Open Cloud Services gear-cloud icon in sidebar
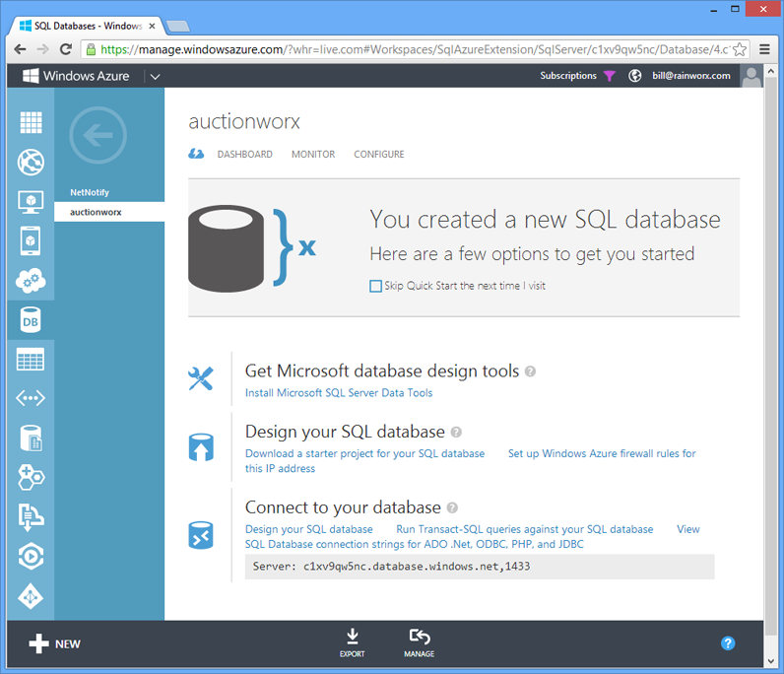Image resolution: width=784 pixels, height=674 pixels. pos(31,280)
